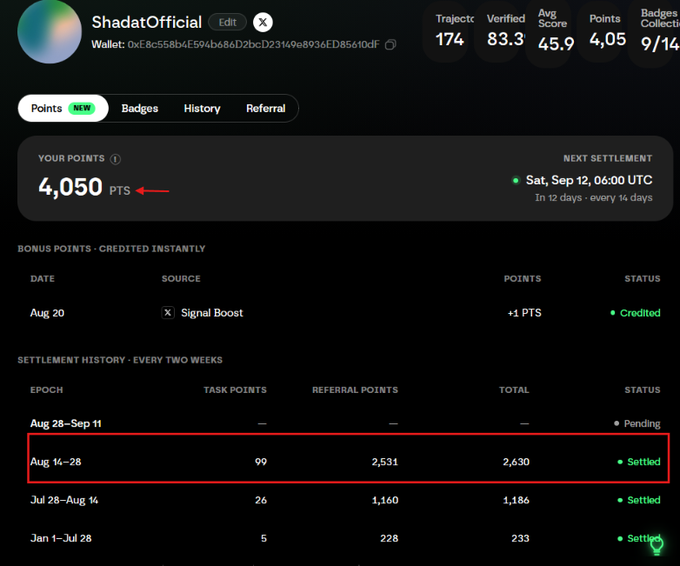Click the 1,186 total value

click(x=516, y=500)
